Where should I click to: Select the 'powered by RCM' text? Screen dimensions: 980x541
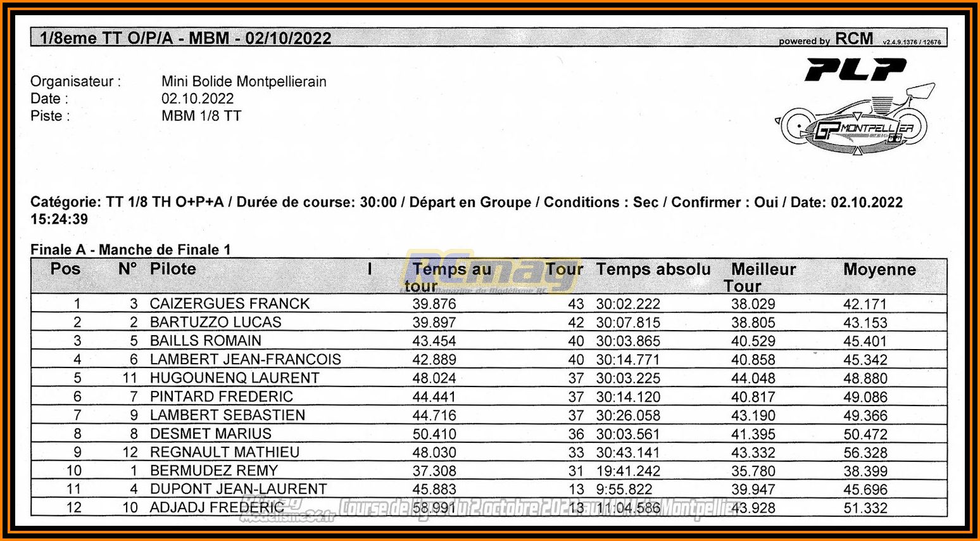(x=826, y=39)
